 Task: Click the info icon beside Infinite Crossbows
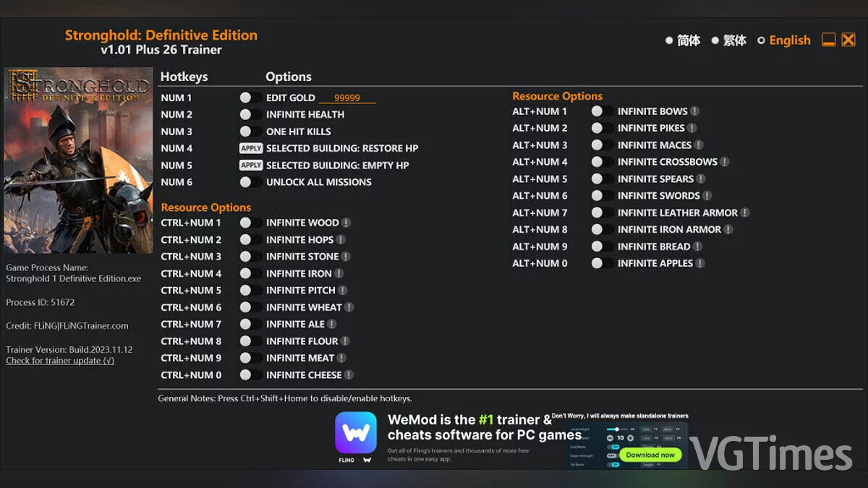(x=724, y=162)
